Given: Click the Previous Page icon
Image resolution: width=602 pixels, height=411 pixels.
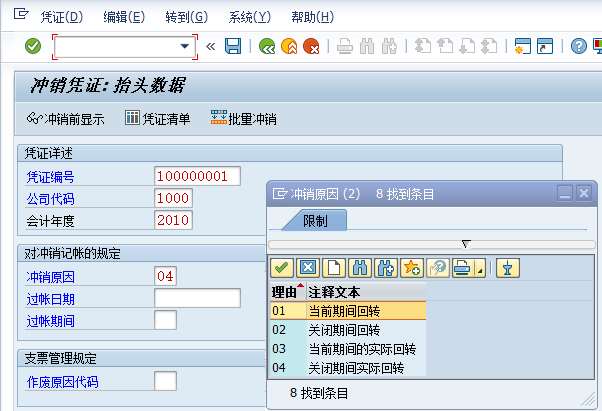Looking at the screenshot, I should point(445,46).
